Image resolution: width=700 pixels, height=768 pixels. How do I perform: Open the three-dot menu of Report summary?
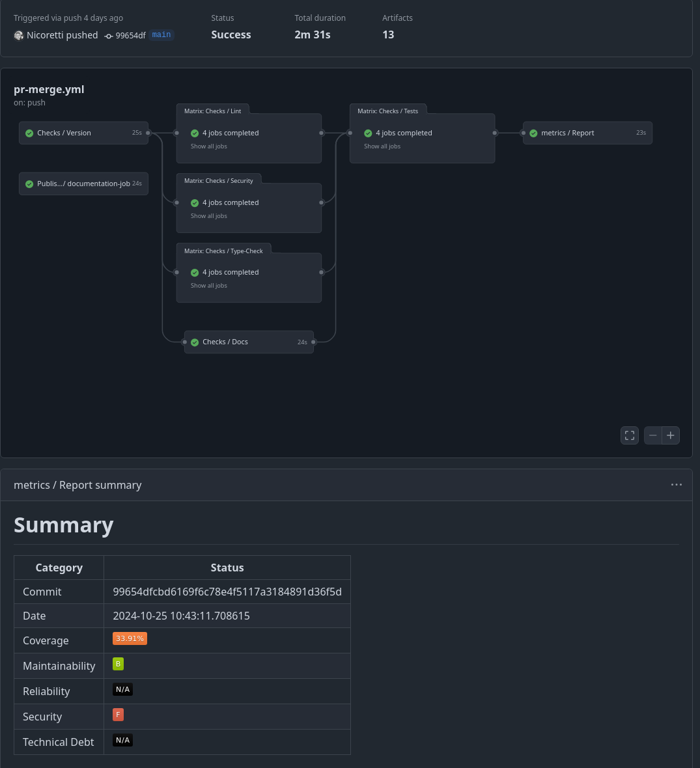(676, 484)
